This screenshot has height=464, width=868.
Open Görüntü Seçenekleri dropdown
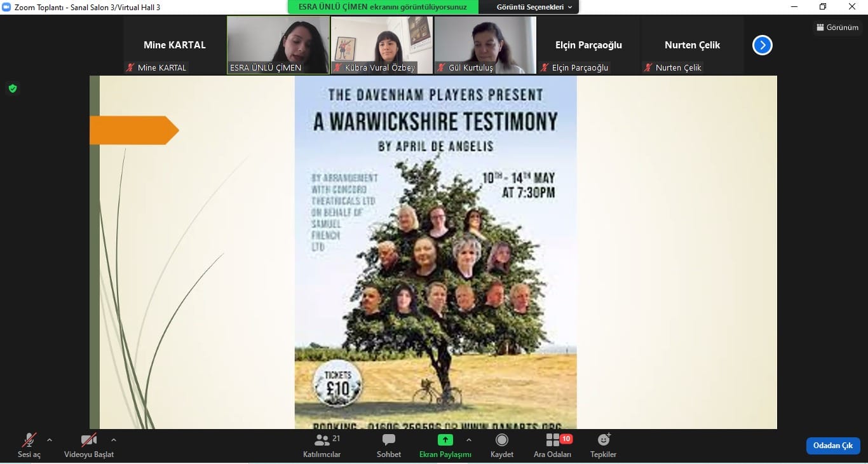pyautogui.click(x=534, y=7)
